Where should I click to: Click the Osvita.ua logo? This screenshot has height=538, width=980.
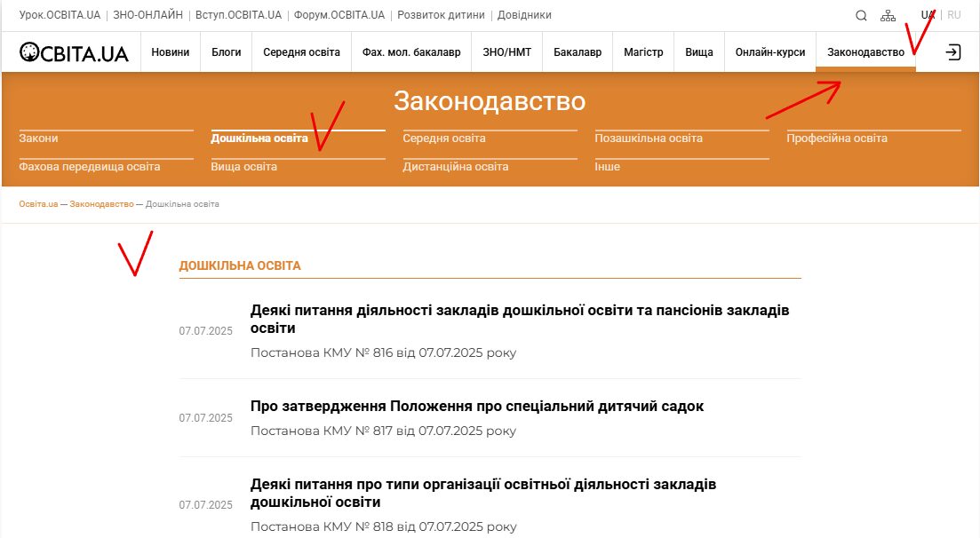click(x=75, y=52)
